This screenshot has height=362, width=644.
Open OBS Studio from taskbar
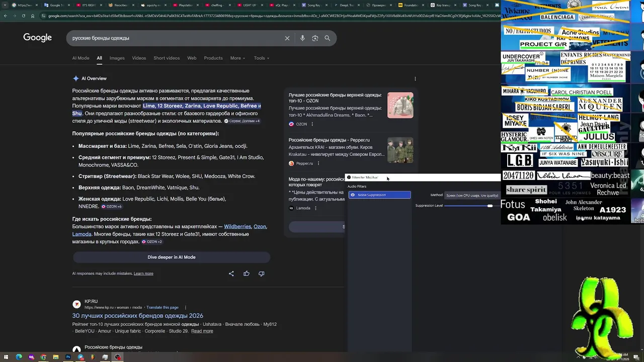pos(117,357)
